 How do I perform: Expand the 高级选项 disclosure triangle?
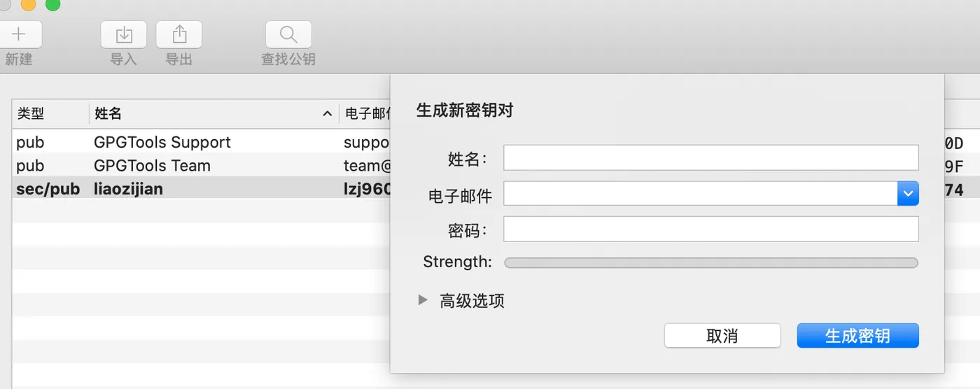click(422, 299)
